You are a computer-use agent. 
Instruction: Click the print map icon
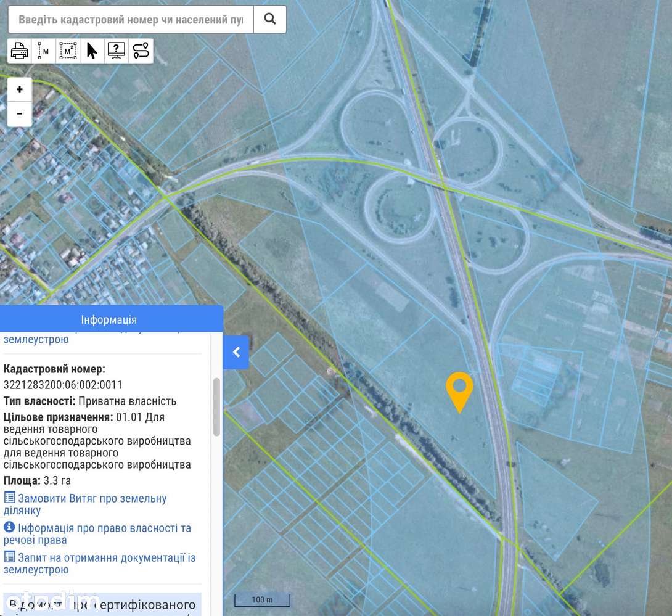pos(19,51)
